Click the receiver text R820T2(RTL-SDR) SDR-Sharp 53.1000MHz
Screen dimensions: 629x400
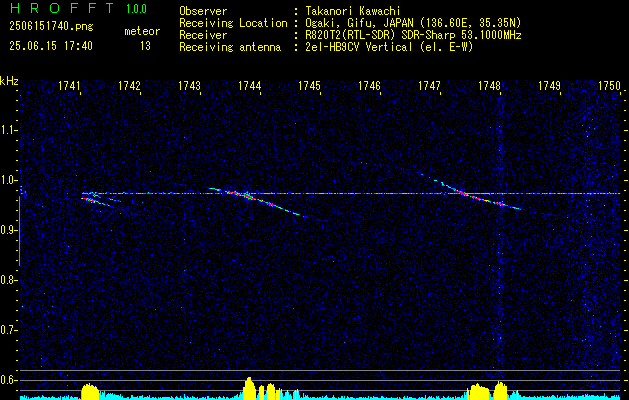point(413,35)
